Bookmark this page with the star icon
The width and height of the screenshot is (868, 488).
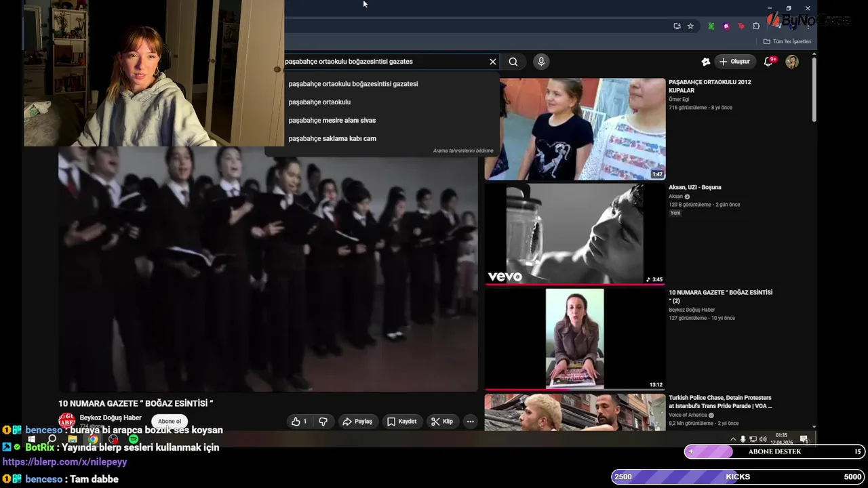tap(690, 26)
